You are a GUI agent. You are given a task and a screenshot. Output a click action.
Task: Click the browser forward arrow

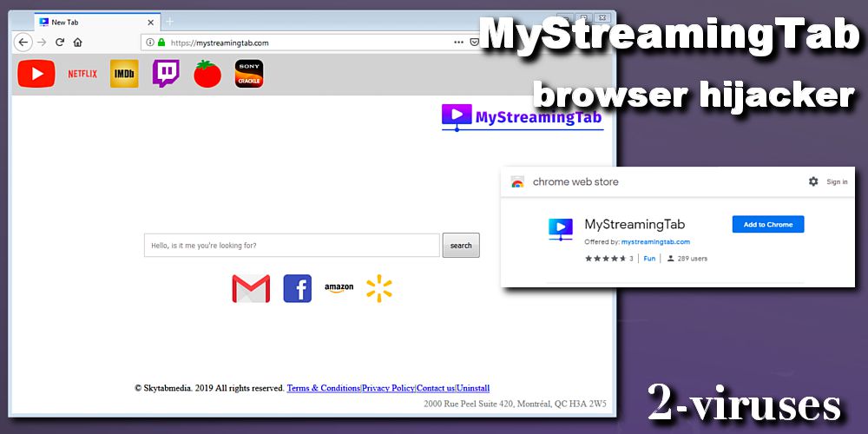pyautogui.click(x=42, y=42)
